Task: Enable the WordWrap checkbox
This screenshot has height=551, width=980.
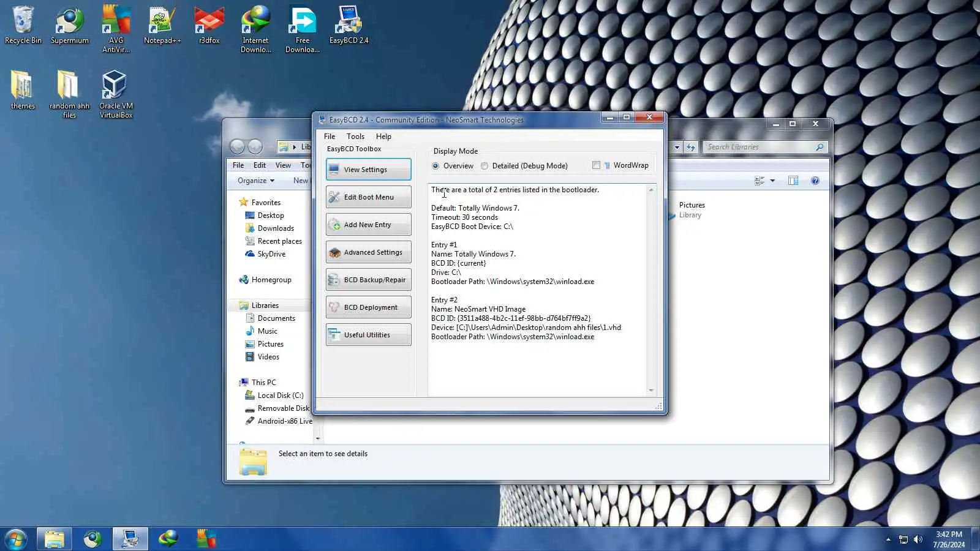Action: (620, 165)
